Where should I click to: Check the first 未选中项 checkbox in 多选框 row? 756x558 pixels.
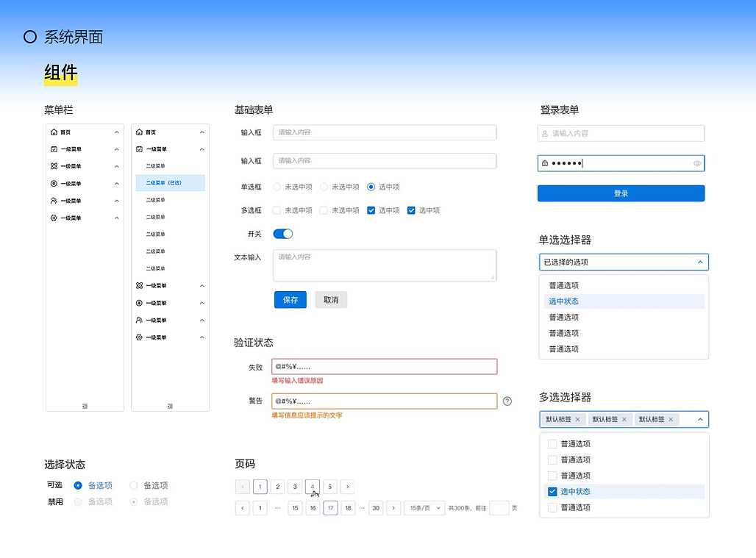(277, 210)
